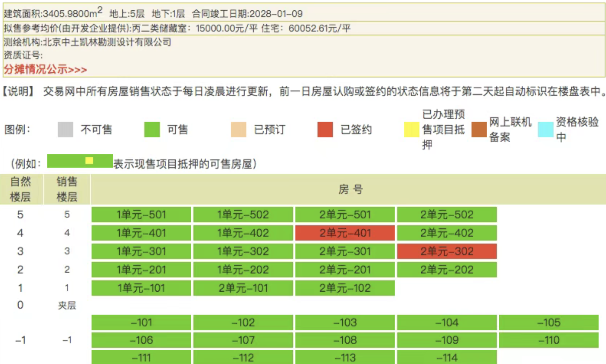This screenshot has height=364, width=606.
Task: Open room 1单元-501
Action: [x=141, y=215]
